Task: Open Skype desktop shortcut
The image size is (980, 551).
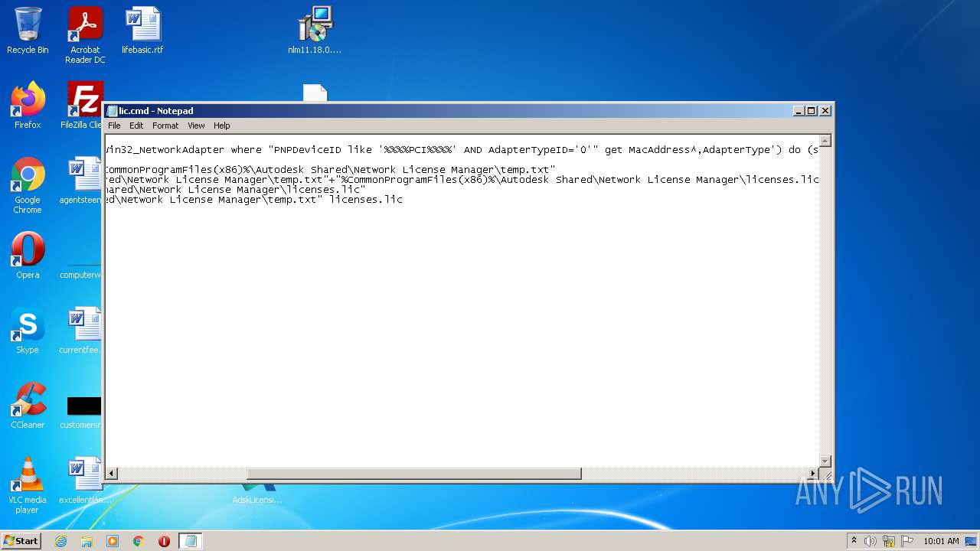Action: (x=28, y=331)
